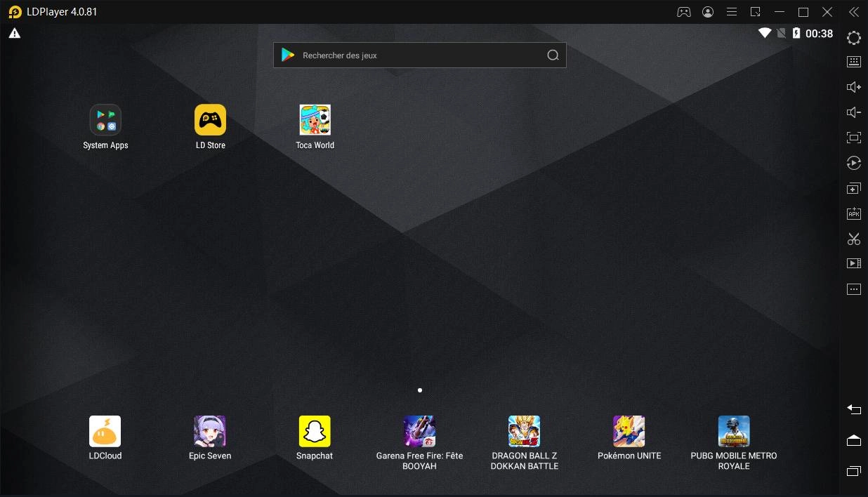Open the LD Store app
The width and height of the screenshot is (868, 497).
(210, 120)
